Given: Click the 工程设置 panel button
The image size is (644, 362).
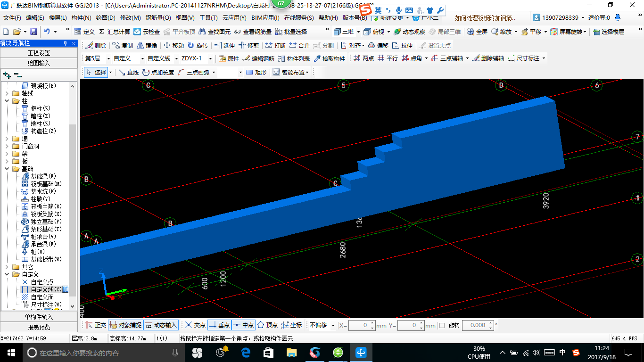Looking at the screenshot, I should (x=39, y=53).
